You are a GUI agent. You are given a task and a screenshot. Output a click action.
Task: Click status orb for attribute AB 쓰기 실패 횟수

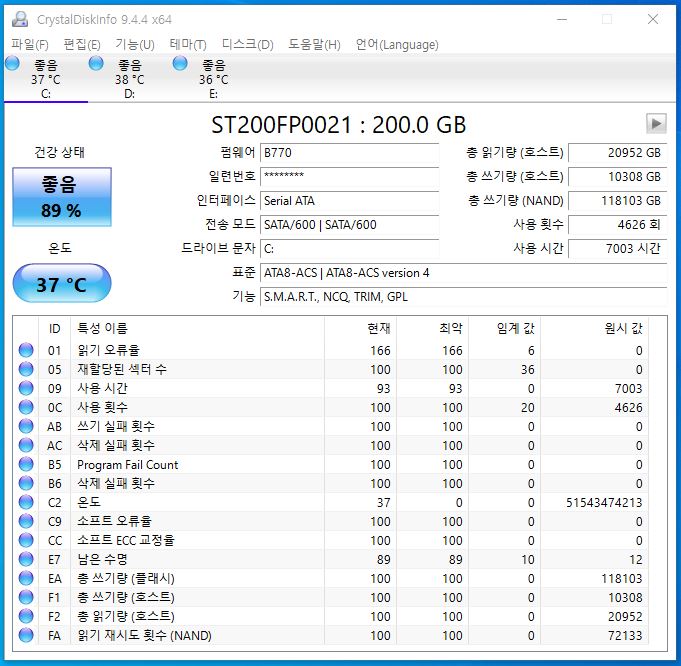[26, 426]
